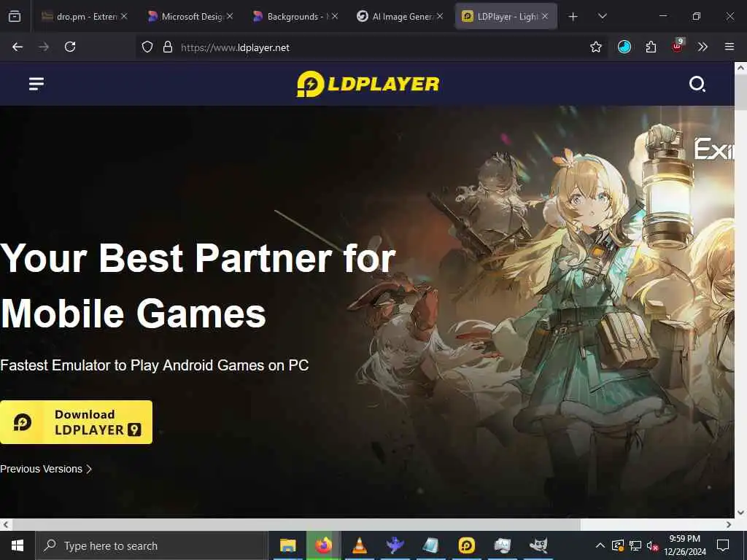Image resolution: width=747 pixels, height=560 pixels.
Task: Click the vertical scrollbar down arrow
Action: click(740, 513)
